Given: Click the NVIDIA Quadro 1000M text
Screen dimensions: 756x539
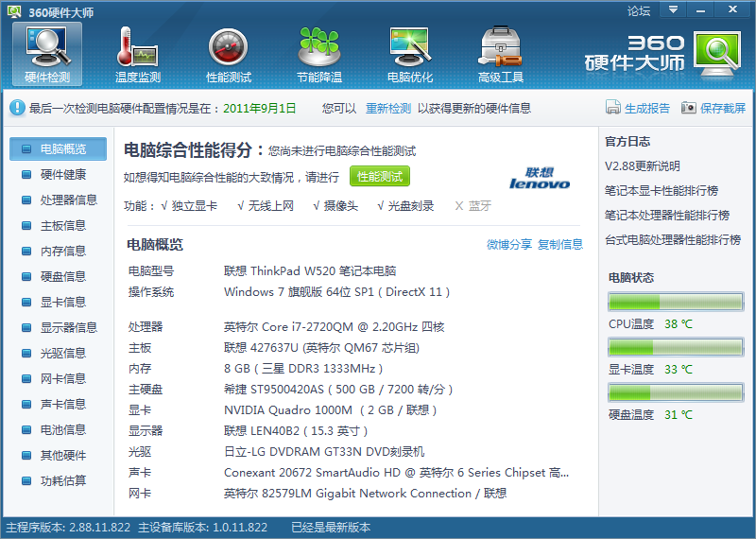Looking at the screenshot, I should (x=330, y=410).
